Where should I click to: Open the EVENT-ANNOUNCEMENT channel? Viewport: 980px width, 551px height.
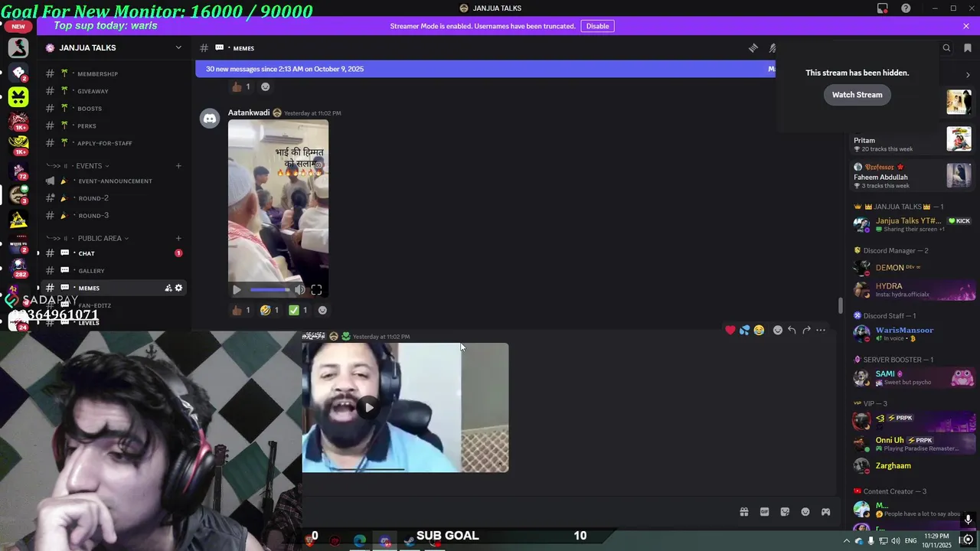click(115, 181)
